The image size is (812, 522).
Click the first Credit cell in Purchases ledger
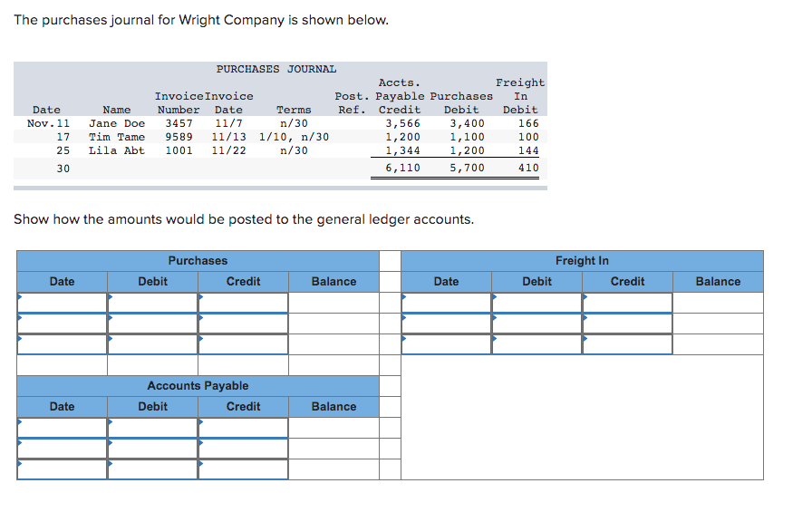tap(243, 302)
